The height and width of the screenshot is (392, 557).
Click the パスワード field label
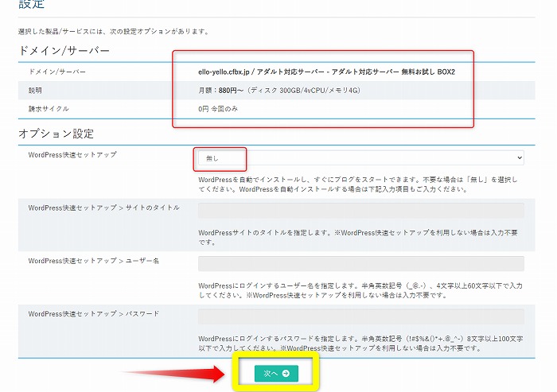coord(94,313)
